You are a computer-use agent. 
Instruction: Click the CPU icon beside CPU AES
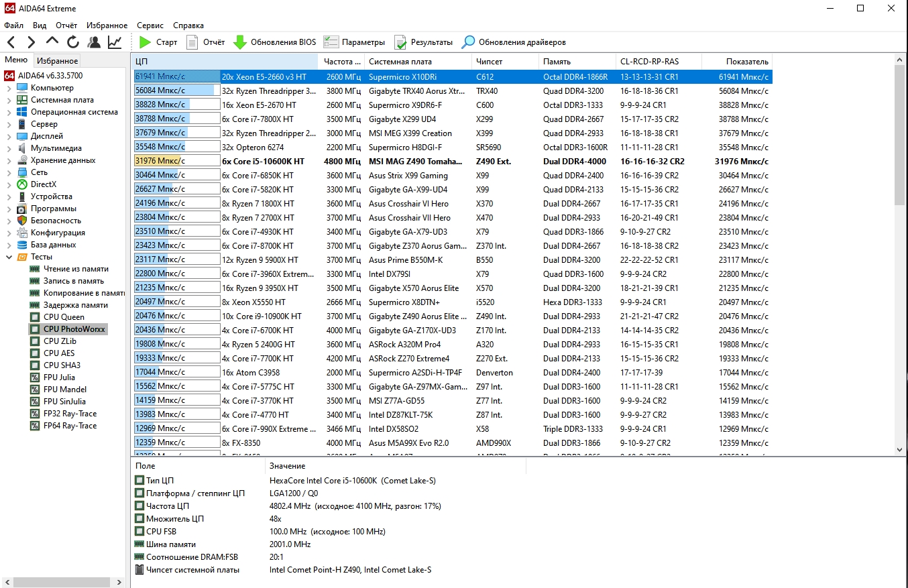coord(35,353)
